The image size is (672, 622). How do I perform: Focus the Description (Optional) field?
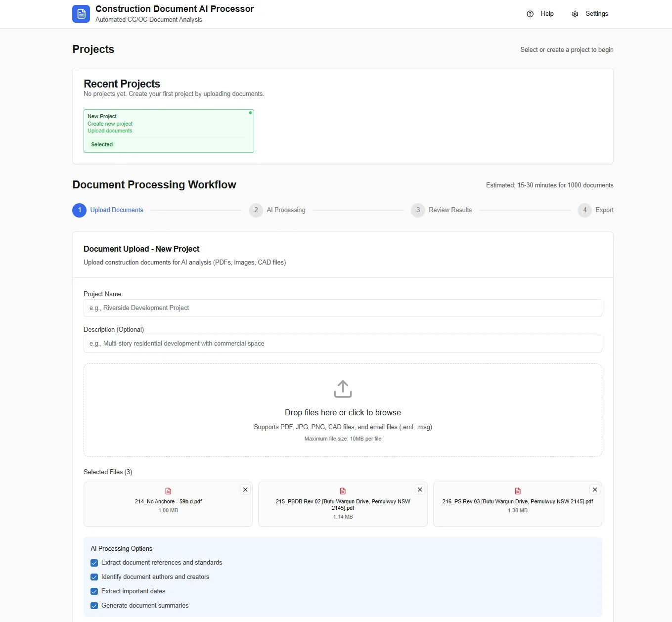coord(343,344)
